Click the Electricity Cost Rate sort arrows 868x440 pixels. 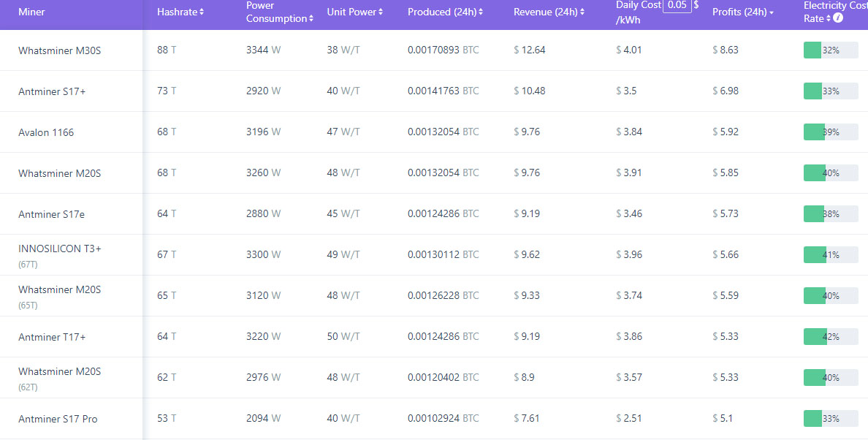click(829, 19)
